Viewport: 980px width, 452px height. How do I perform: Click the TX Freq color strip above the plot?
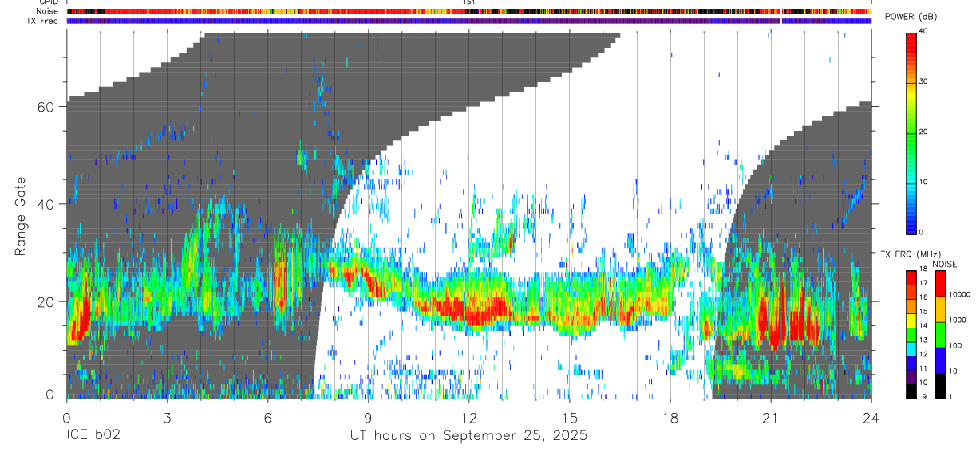[469, 21]
